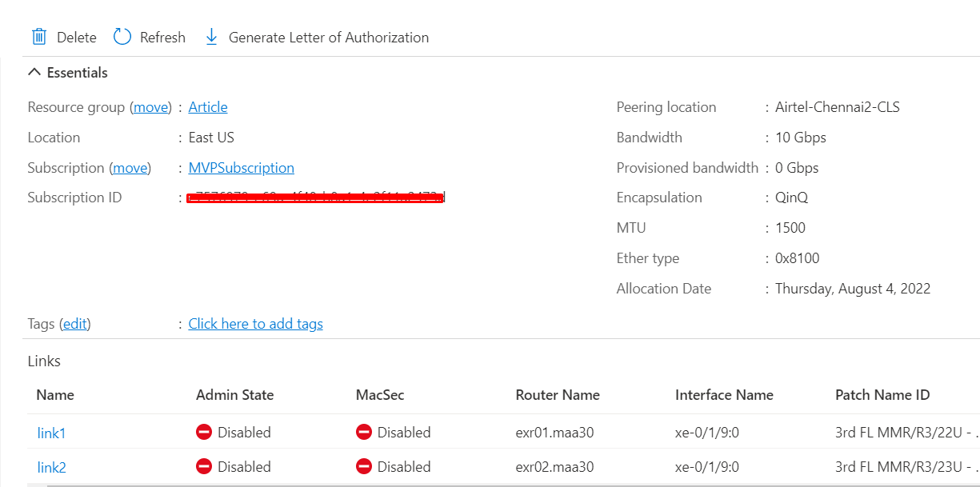The image size is (980, 487).
Task: Click move link next to Subscription
Action: (x=130, y=168)
